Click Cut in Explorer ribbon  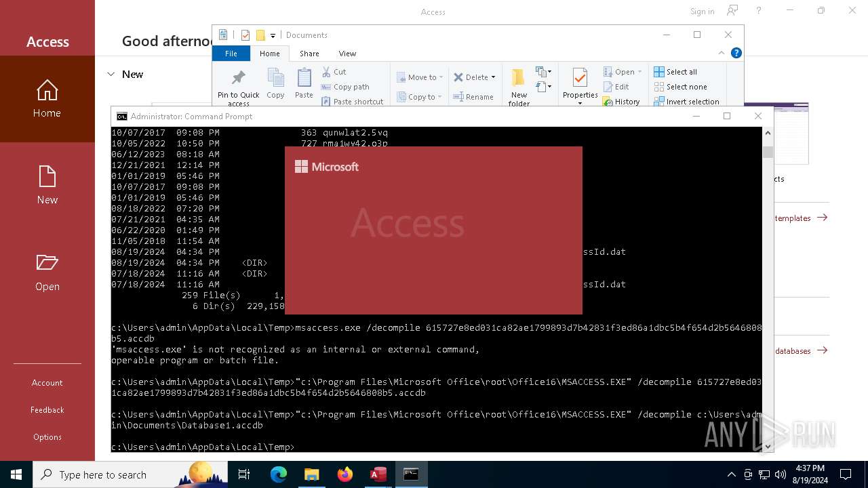click(x=334, y=72)
